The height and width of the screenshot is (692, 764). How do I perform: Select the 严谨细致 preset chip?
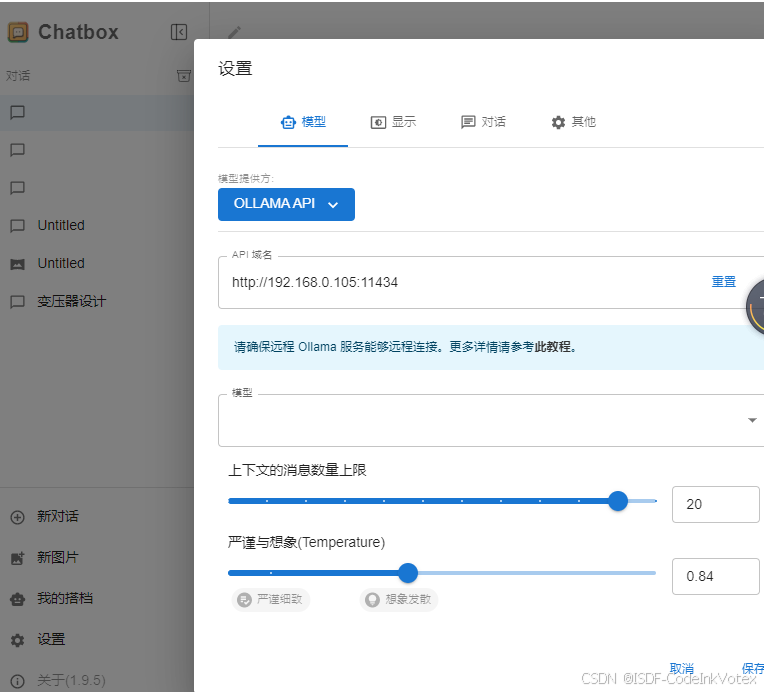pos(271,599)
